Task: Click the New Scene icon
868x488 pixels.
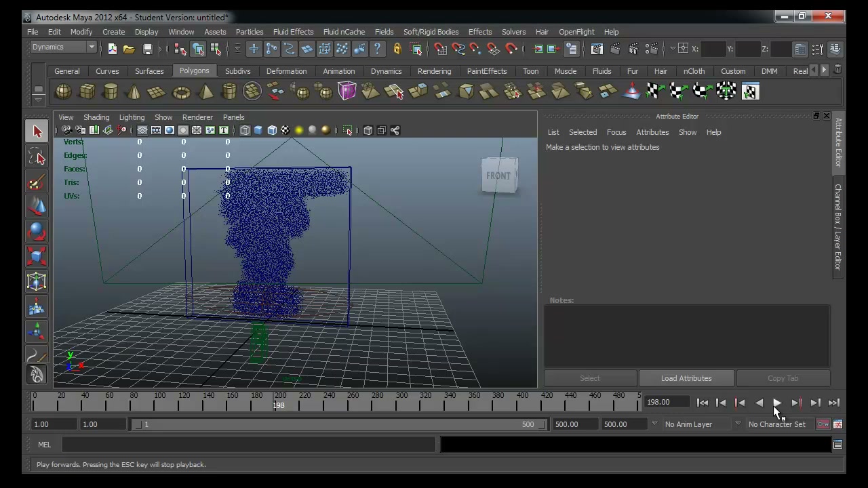Action: [x=112, y=49]
